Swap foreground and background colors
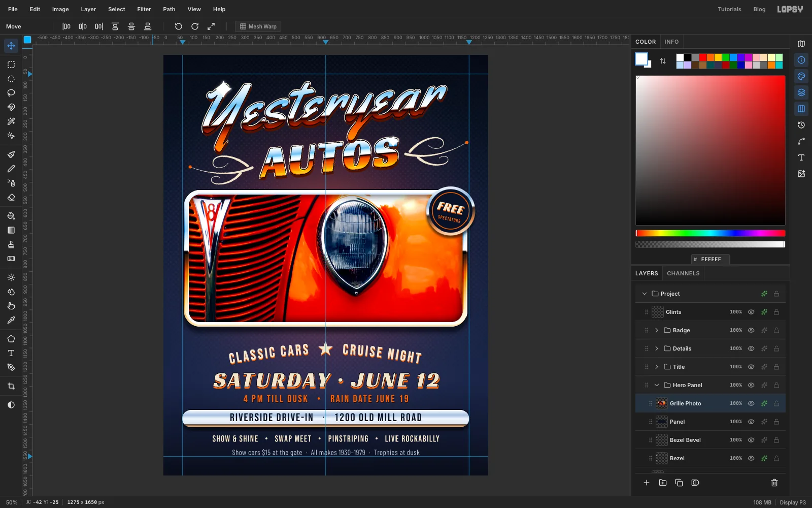 [663, 61]
